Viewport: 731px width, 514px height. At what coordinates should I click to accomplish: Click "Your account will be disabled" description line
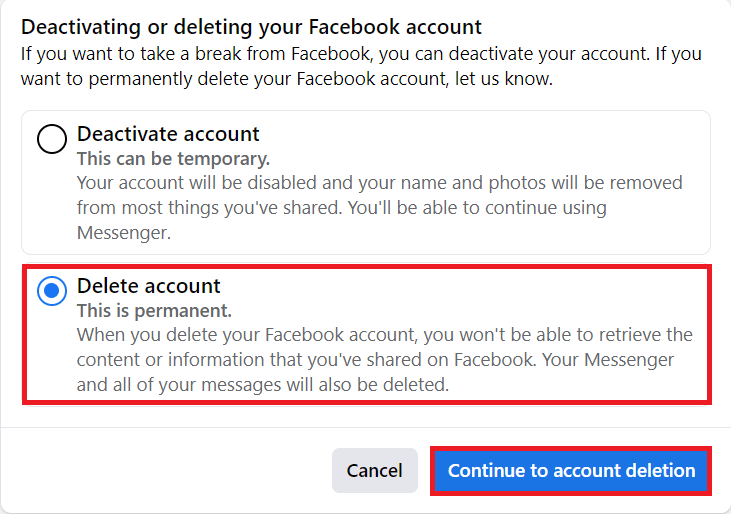379,183
